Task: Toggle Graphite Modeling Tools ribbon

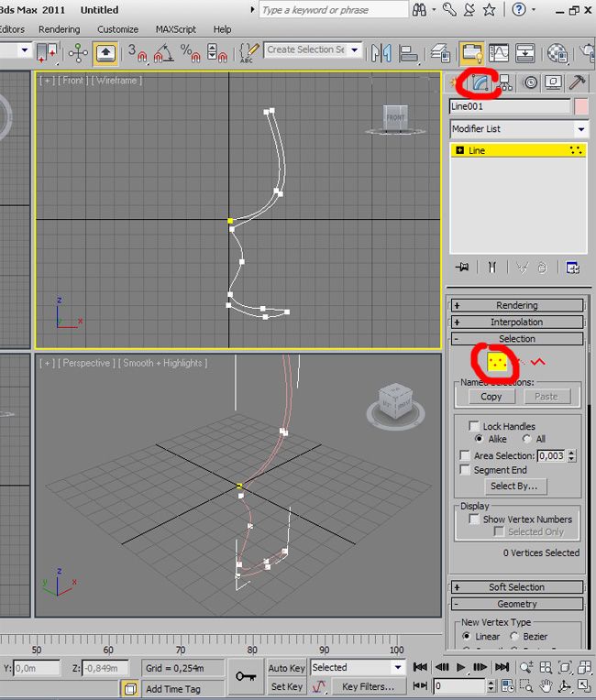Action: tap(472, 53)
